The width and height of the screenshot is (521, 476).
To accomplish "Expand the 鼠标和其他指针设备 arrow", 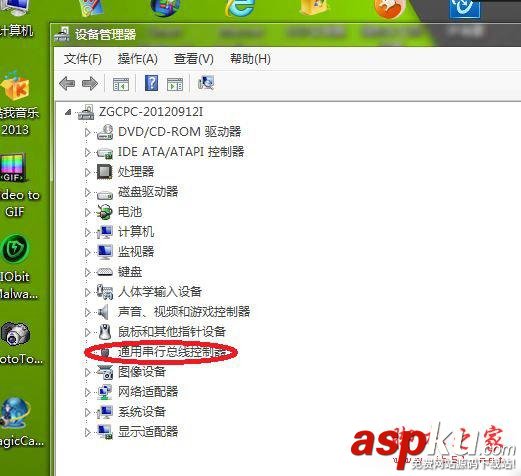I will [x=87, y=332].
